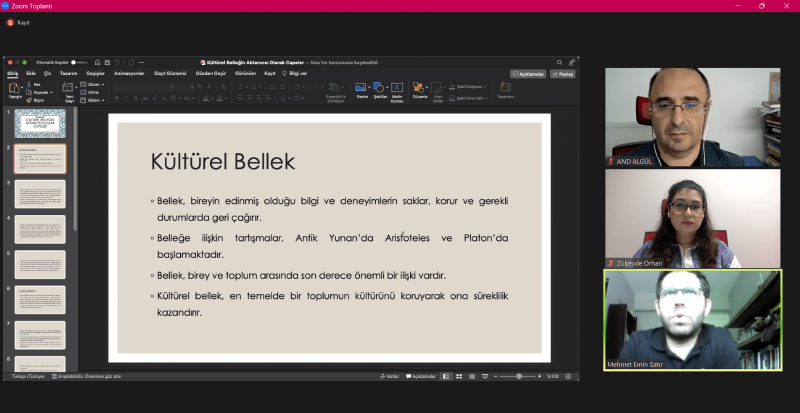Viewport: 800px width, 413px height.
Task: Toggle Açıklamalar in the status bar
Action: coord(423,376)
